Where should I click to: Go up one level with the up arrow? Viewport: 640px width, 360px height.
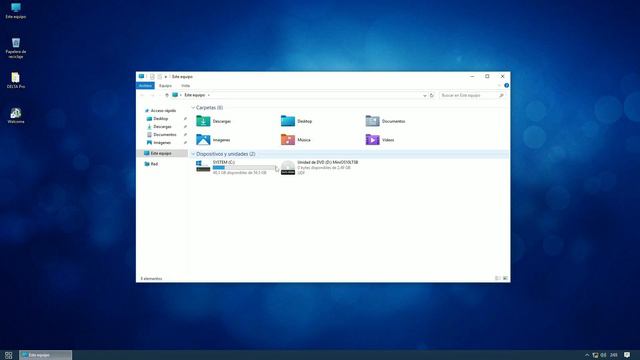[x=167, y=95]
